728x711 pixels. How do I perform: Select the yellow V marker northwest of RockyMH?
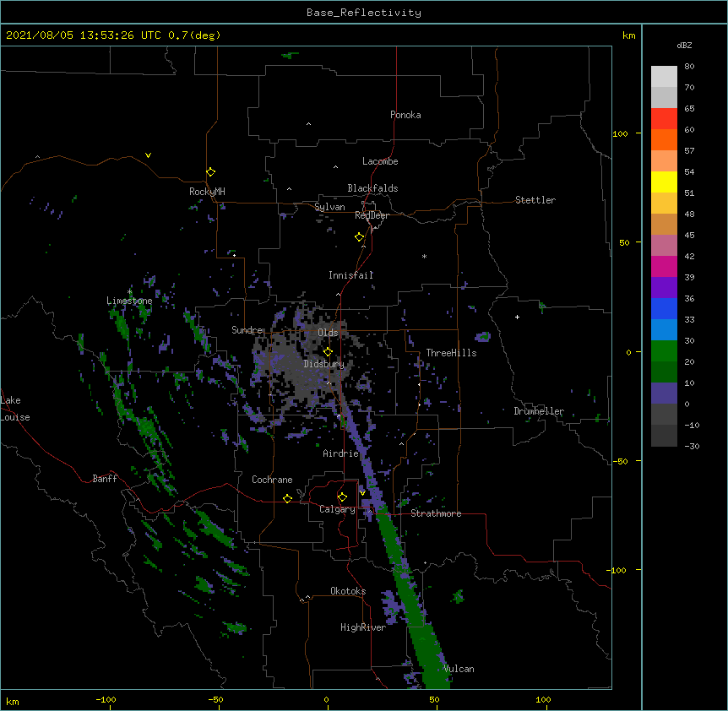point(148,155)
